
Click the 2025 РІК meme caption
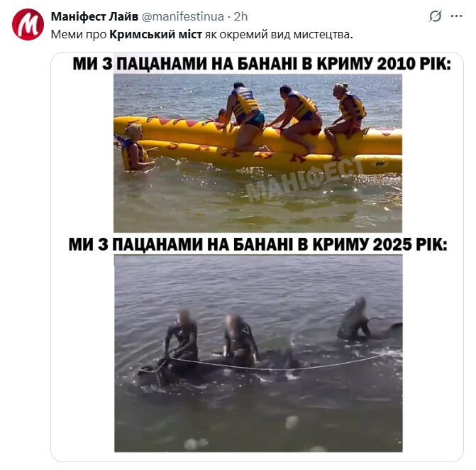tap(258, 244)
